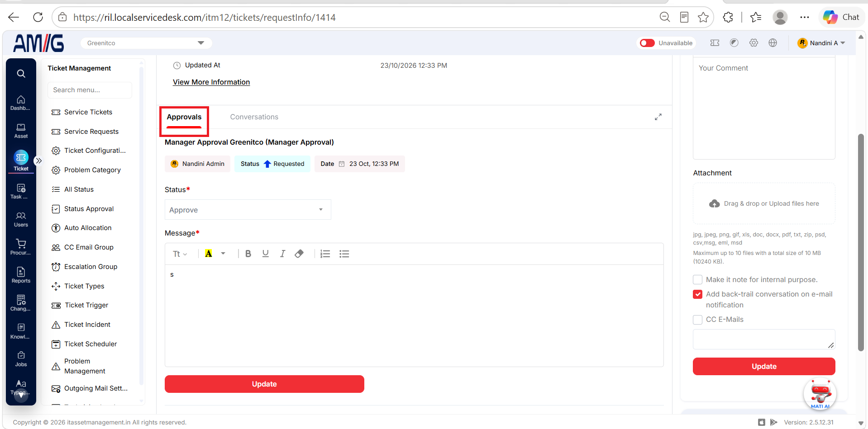Click the Your Comment text area
Image resolution: width=868 pixels, height=429 pixels.
point(764,108)
